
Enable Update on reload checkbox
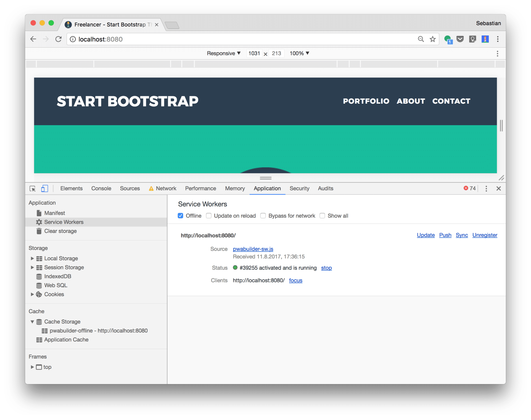(209, 216)
